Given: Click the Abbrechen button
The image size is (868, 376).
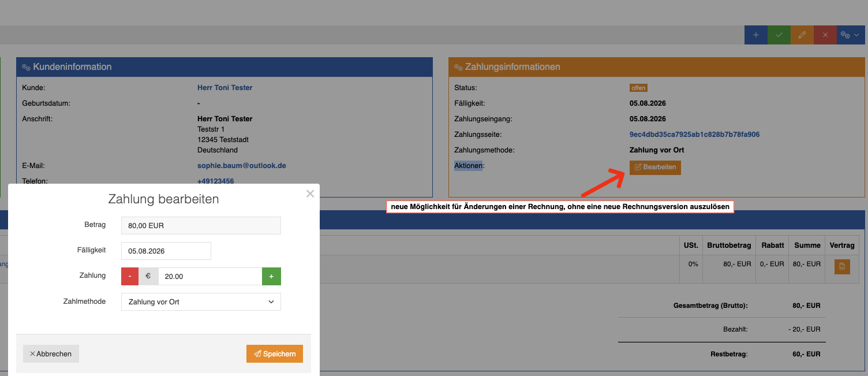Looking at the screenshot, I should [51, 354].
